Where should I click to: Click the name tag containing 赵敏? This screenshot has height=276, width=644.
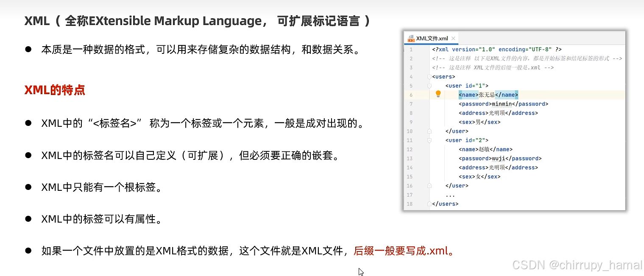pos(485,149)
